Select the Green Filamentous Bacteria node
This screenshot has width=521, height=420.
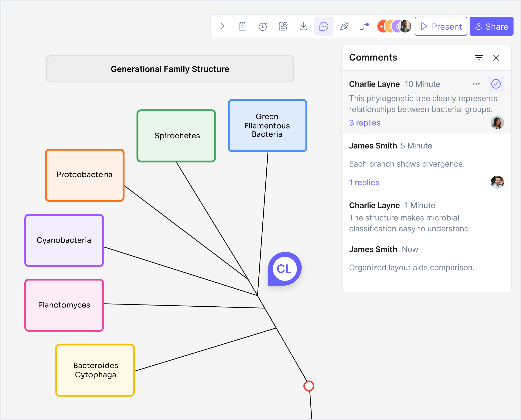(267, 126)
